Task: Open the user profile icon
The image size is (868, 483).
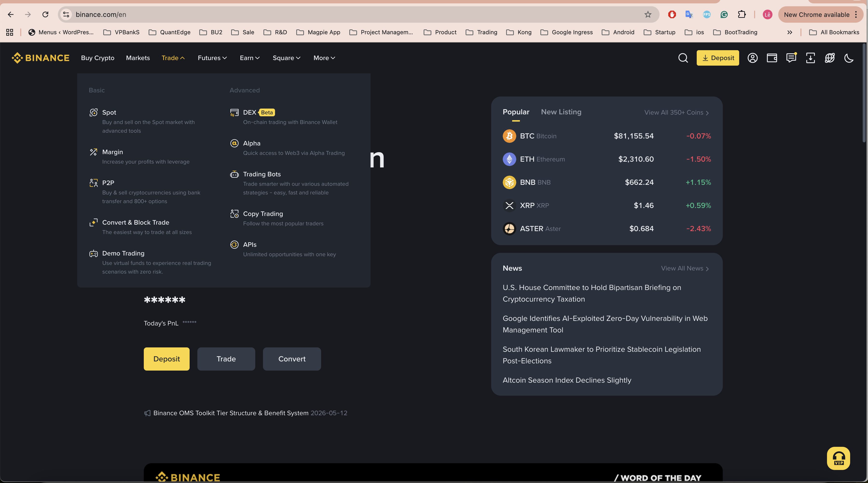Action: click(x=752, y=58)
